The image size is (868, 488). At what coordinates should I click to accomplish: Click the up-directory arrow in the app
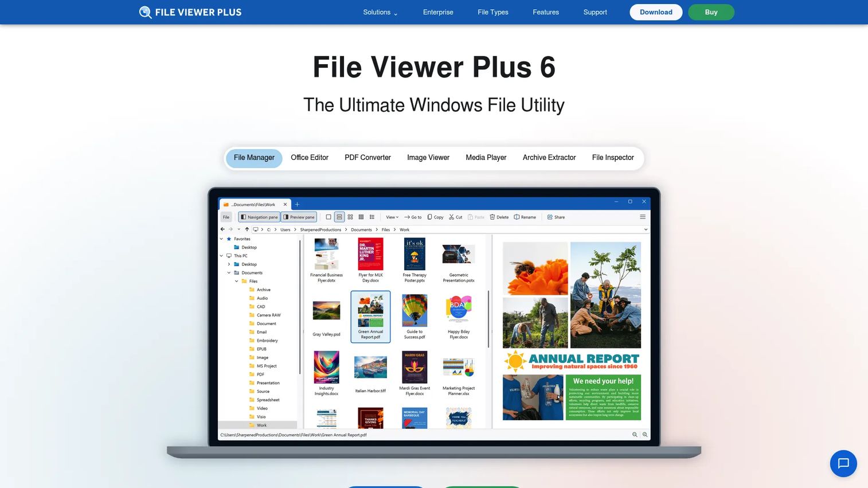coord(247,229)
